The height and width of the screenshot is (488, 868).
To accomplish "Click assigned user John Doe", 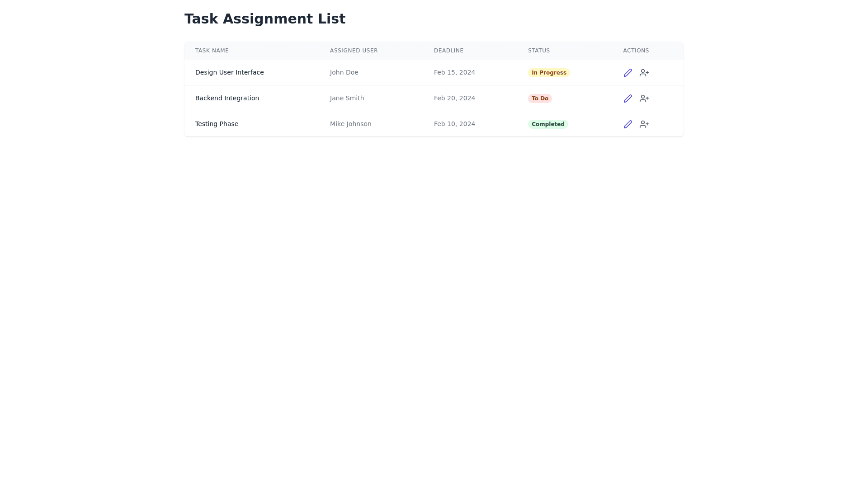I will click(344, 72).
